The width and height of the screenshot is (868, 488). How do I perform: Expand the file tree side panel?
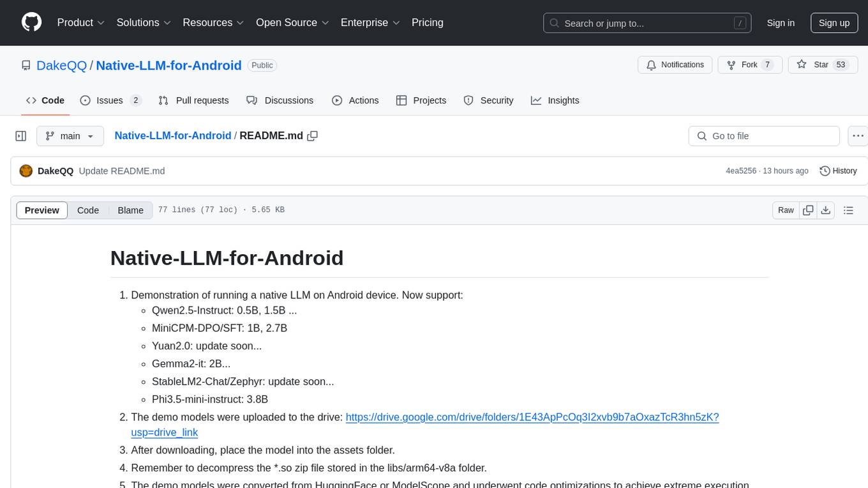(21, 136)
